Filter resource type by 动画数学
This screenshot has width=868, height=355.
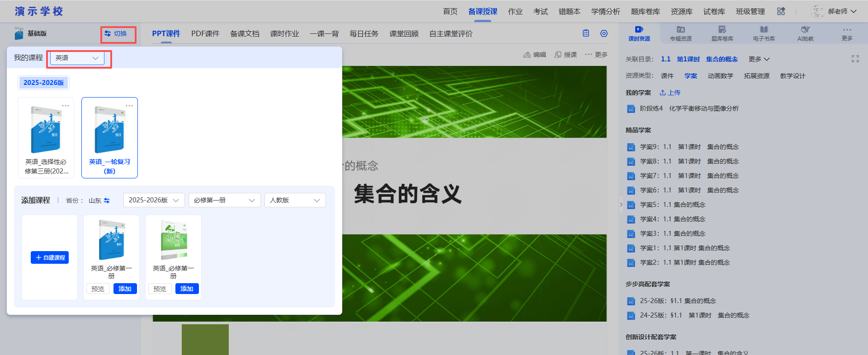720,76
